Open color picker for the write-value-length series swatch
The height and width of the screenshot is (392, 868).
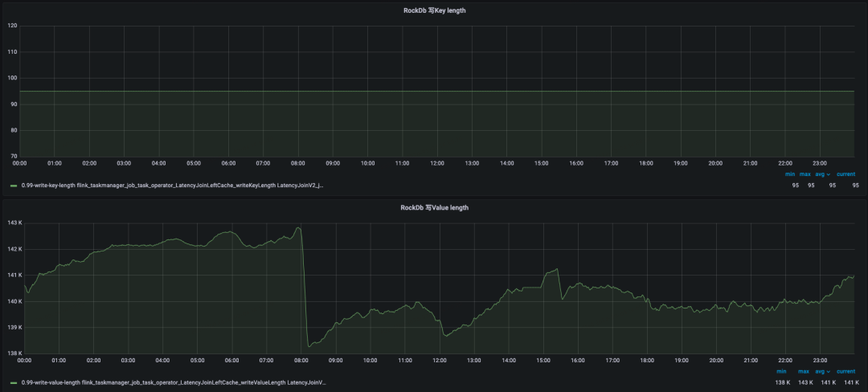14,382
